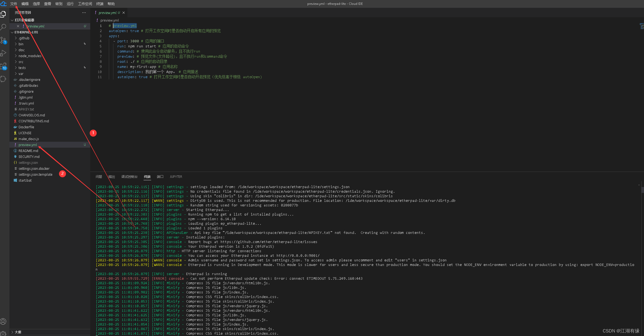
Task: Collapse the 打开的编辑器 section
Action: click(x=50, y=20)
